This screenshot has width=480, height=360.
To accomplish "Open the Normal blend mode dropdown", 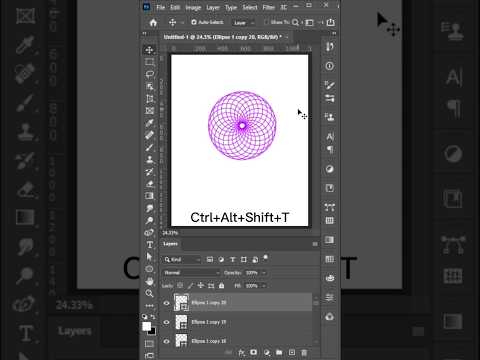I will 191,273.
